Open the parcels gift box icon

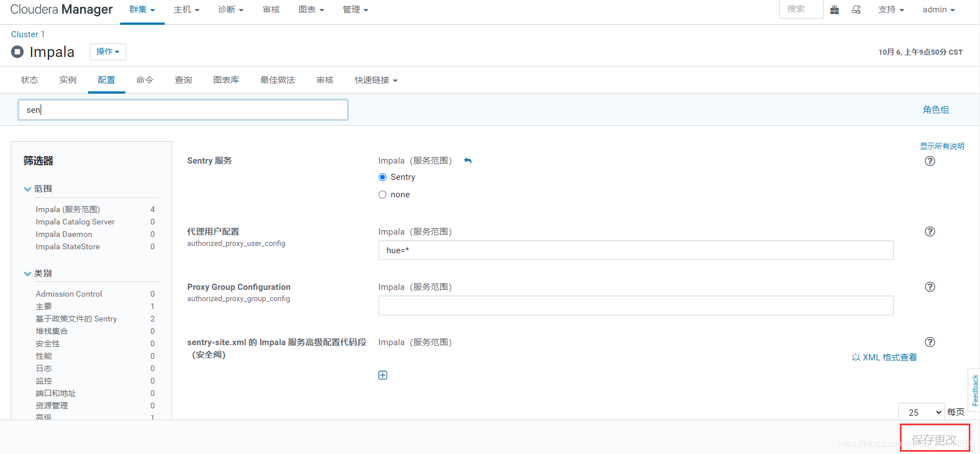click(834, 10)
